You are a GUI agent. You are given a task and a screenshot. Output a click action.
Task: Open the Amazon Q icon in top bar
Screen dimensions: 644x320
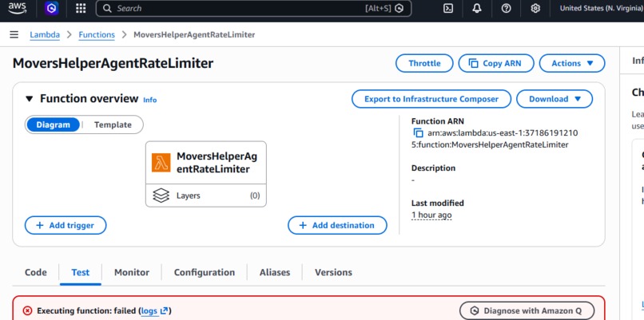coord(51,8)
